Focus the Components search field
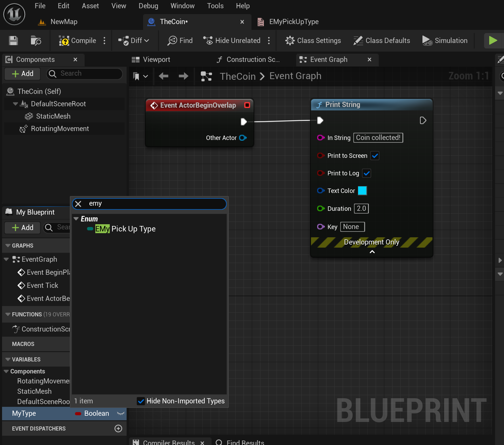 85,74
